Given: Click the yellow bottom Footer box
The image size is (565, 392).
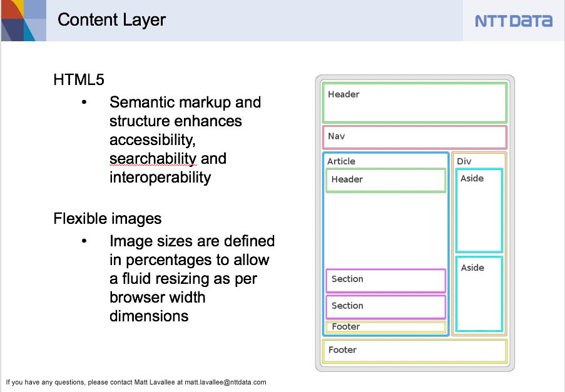Looking at the screenshot, I should coord(414,351).
